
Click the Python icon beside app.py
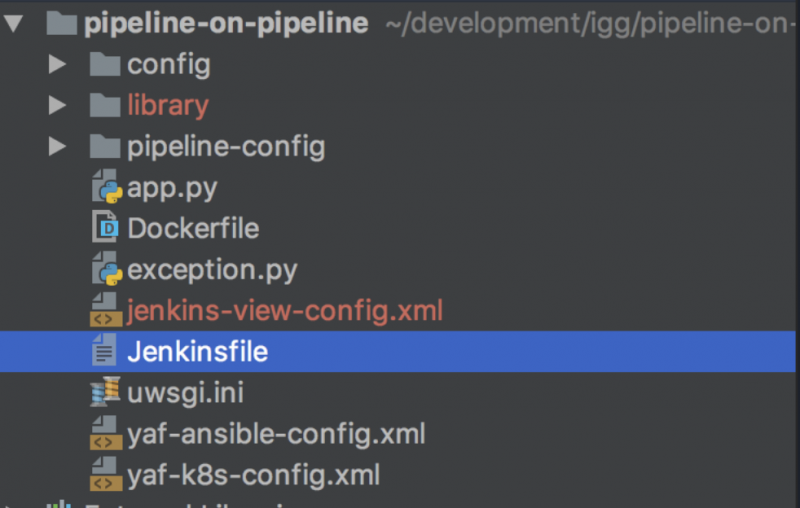[x=106, y=188]
